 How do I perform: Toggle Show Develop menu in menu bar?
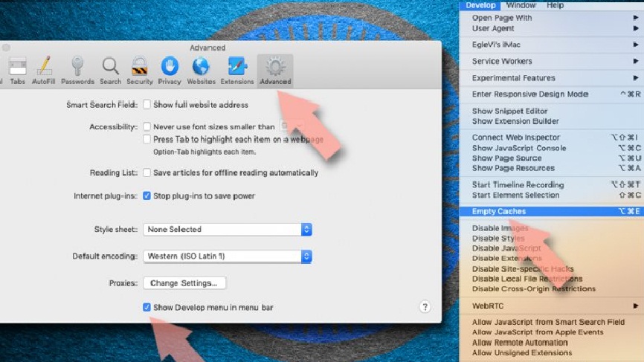(147, 307)
